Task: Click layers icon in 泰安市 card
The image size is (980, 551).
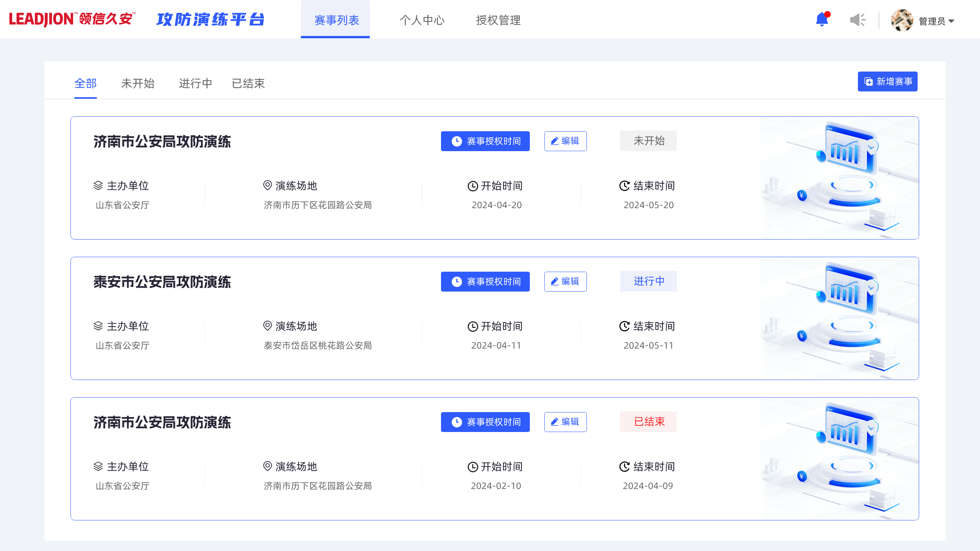Action: 98,326
